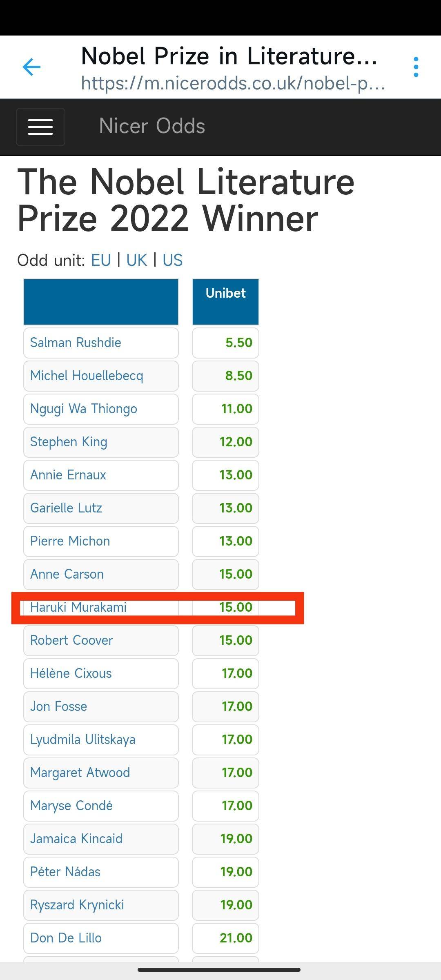Open the Margaret Atwood entry
The height and width of the screenshot is (980, 441).
tap(80, 773)
